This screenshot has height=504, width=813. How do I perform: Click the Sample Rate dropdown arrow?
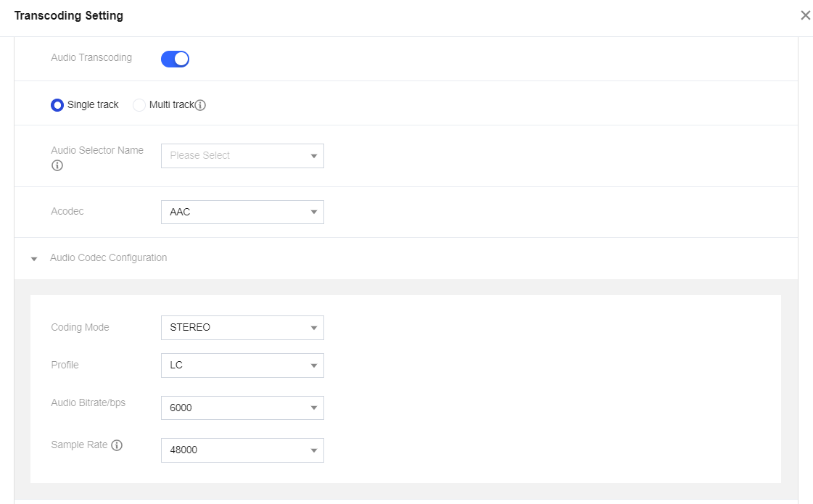pos(314,450)
